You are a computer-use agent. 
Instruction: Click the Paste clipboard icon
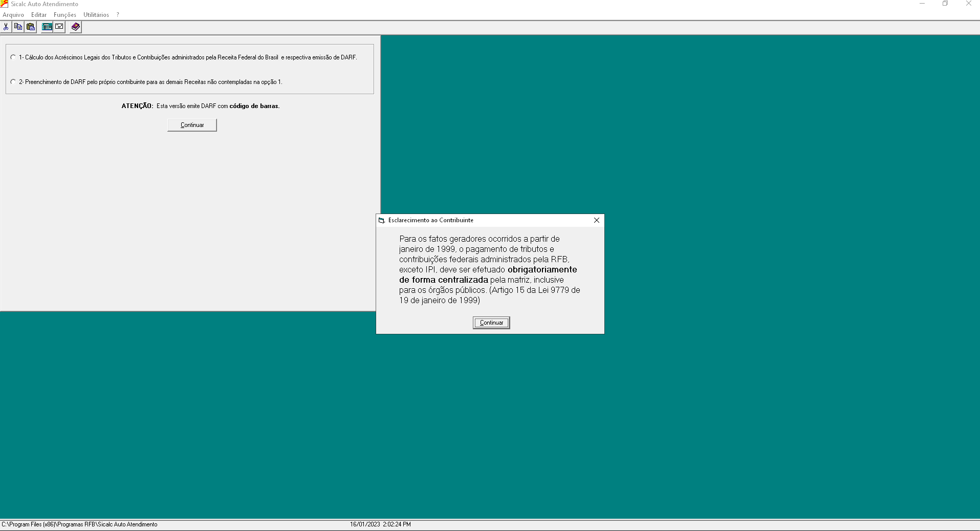[30, 27]
